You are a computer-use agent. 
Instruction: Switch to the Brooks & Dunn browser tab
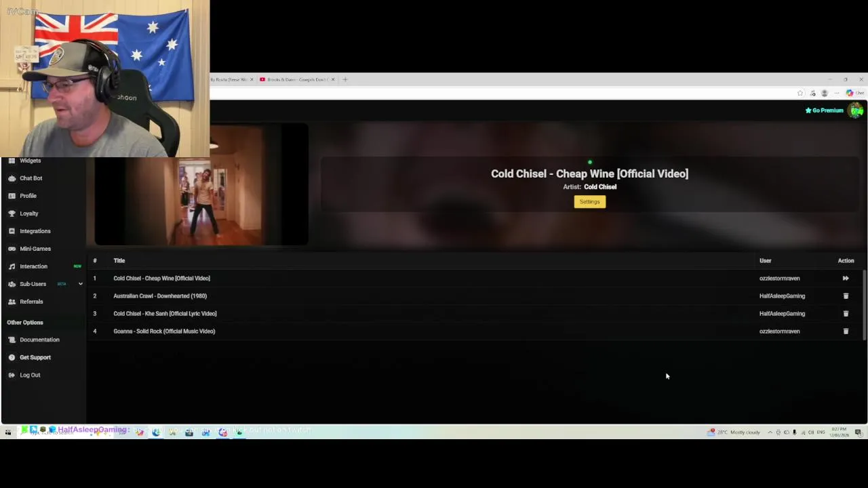(297, 79)
